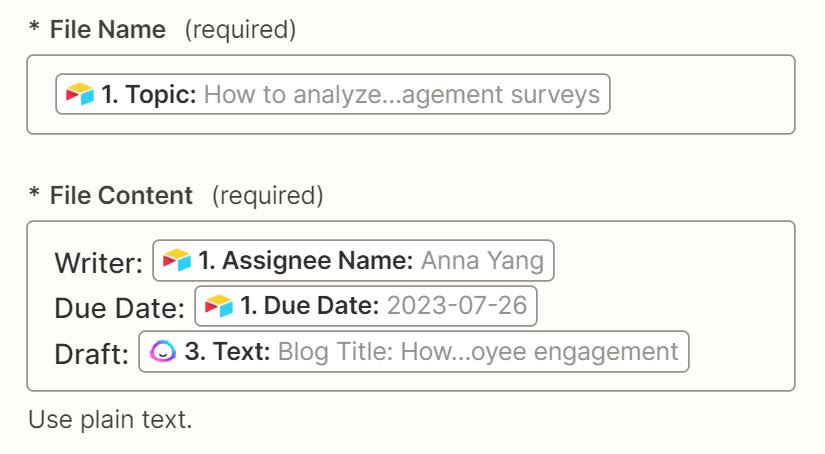Place cursor on the plain 'Due Date:' text

(x=120, y=307)
